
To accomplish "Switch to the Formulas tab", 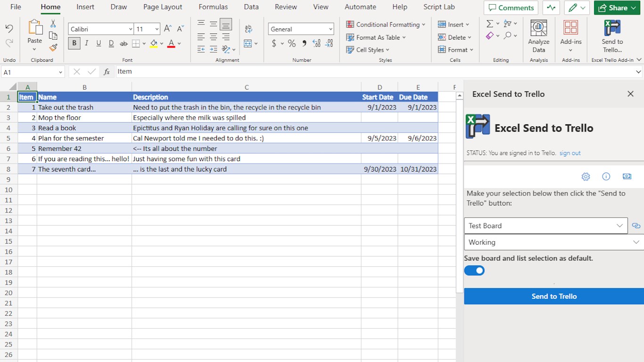I will pos(213,7).
